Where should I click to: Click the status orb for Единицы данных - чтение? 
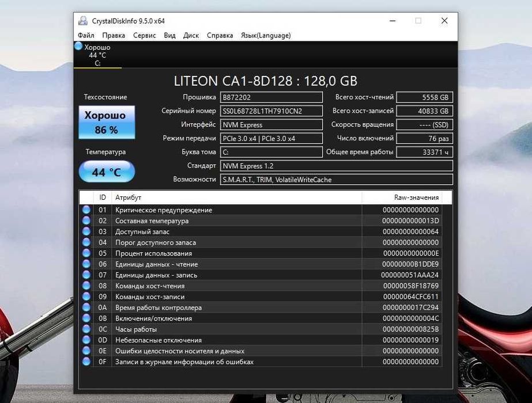click(x=86, y=264)
